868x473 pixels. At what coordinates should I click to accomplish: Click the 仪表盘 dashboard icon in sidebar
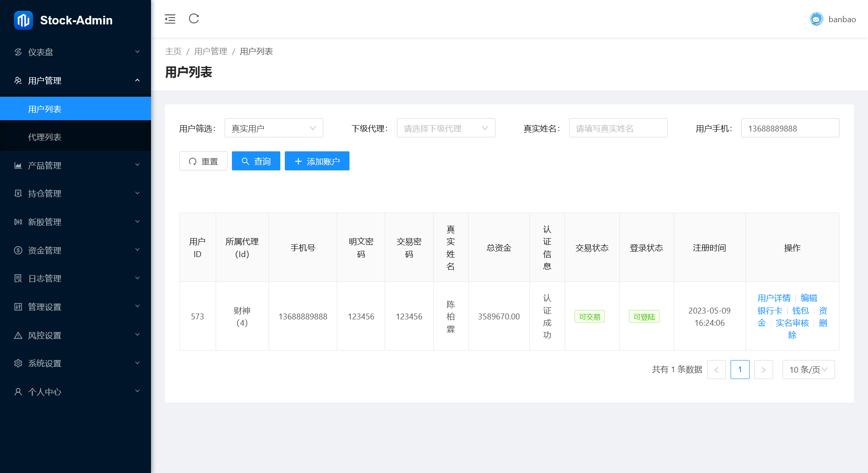click(18, 52)
